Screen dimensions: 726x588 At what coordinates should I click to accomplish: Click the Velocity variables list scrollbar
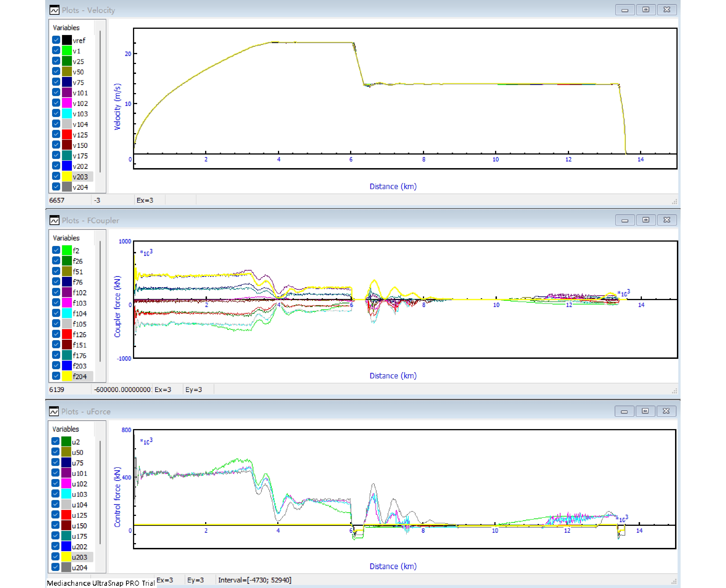100,102
